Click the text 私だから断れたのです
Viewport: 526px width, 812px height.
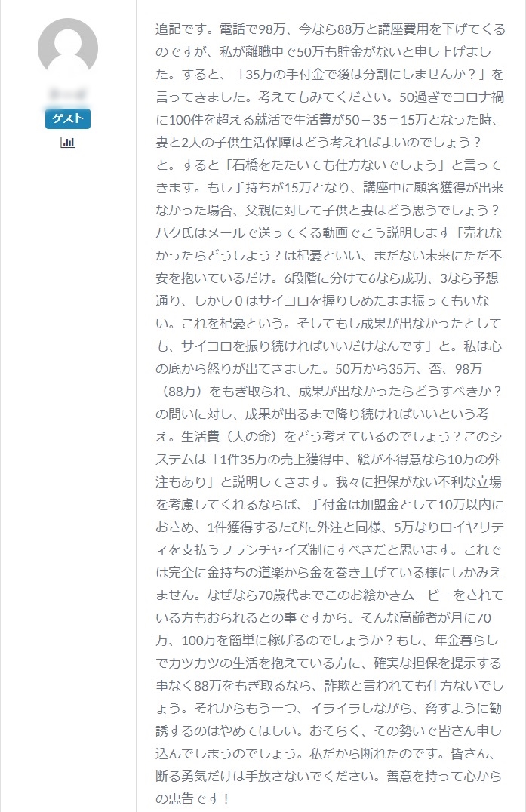coord(374,754)
